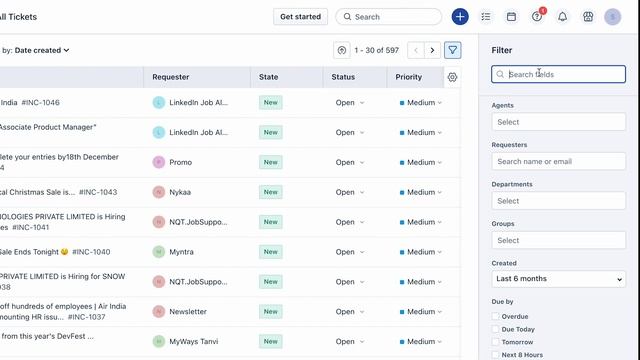The image size is (640, 360).
Task: Toggle the filter funnel icon
Action: [x=453, y=50]
